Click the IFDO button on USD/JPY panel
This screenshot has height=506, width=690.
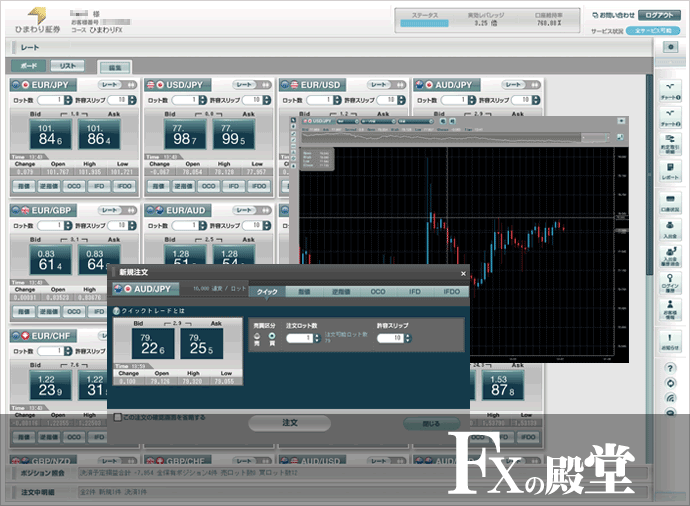coord(259,187)
